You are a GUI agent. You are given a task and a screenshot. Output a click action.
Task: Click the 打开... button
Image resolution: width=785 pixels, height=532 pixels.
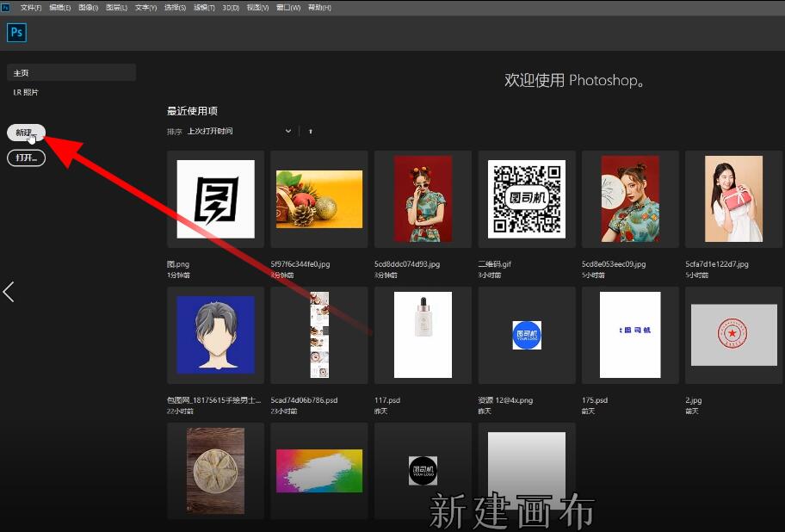pyautogui.click(x=26, y=158)
